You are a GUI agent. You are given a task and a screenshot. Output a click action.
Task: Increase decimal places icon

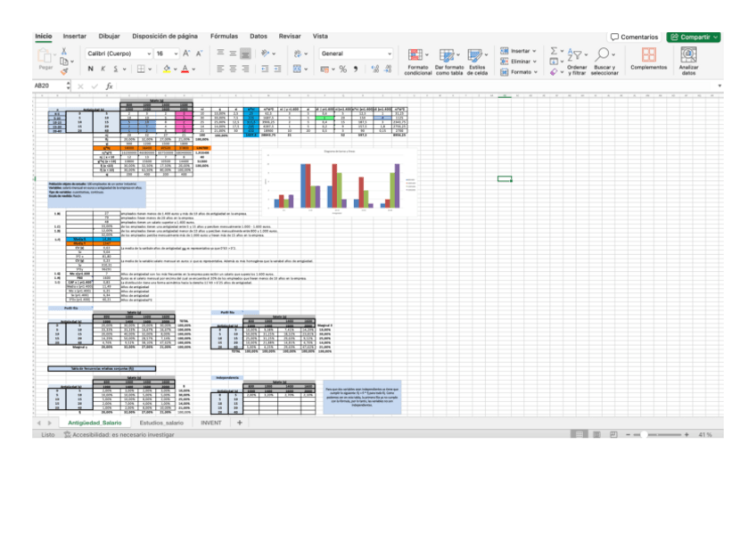point(374,70)
